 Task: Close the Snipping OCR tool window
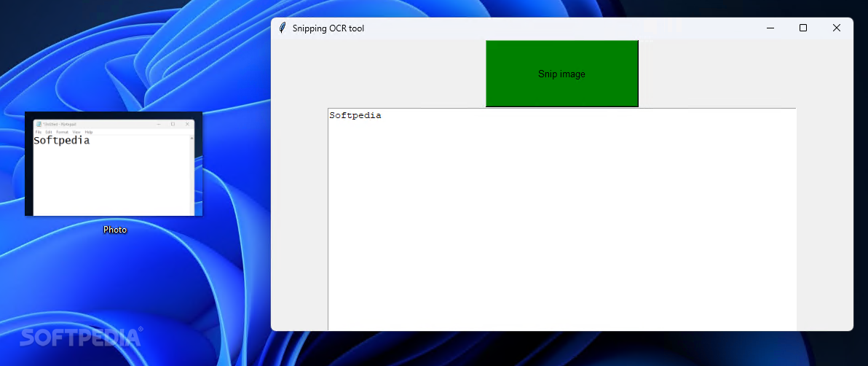[837, 28]
